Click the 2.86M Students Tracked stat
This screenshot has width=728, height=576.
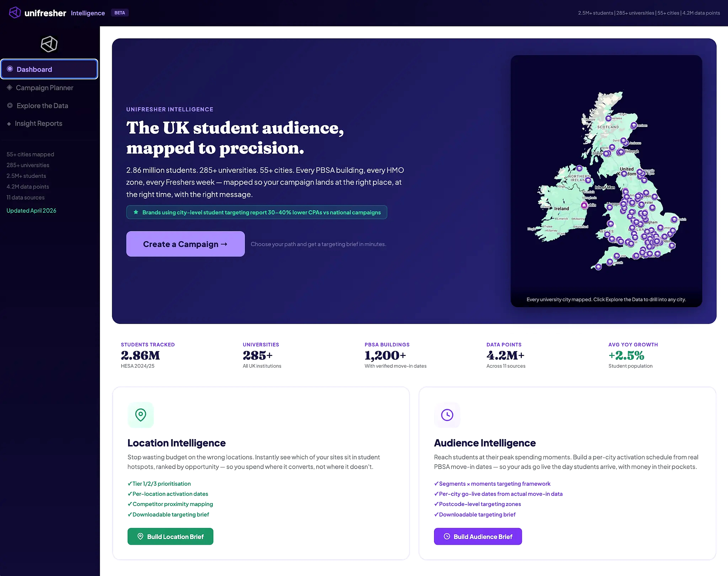click(x=148, y=355)
